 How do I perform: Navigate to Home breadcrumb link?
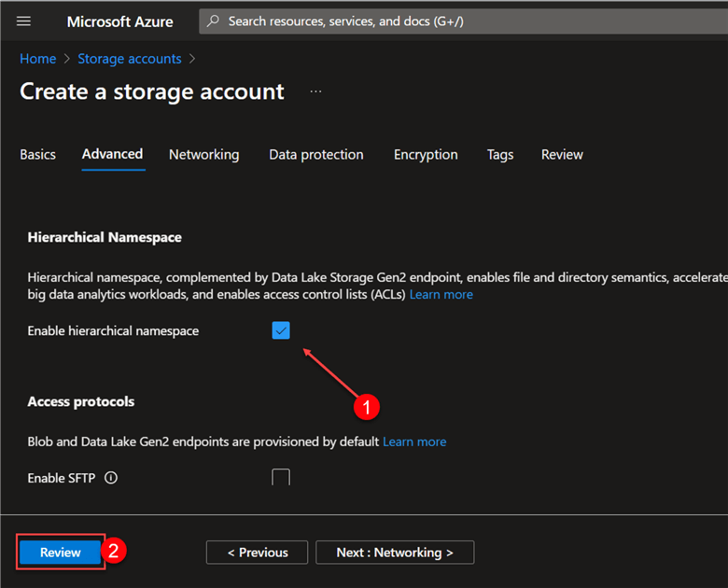pos(38,59)
